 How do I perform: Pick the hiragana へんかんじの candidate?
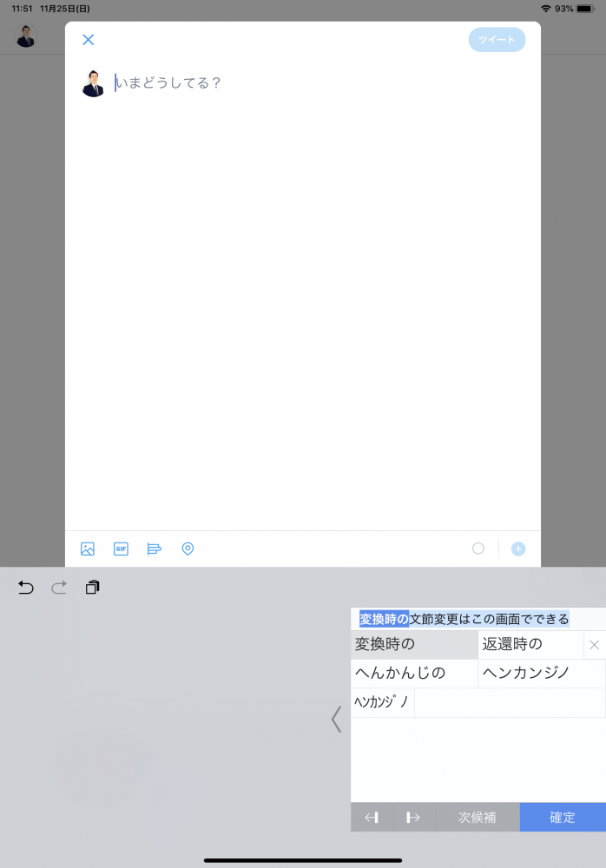click(x=414, y=674)
